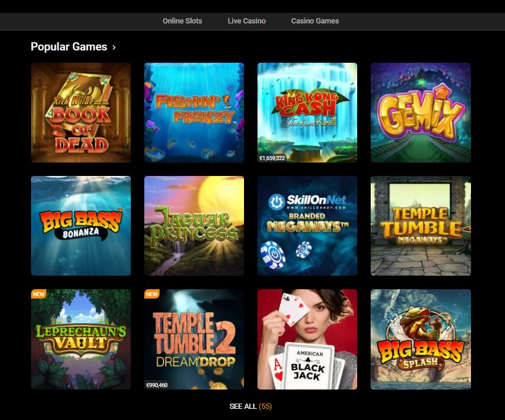This screenshot has height=420, width=505.
Task: Click the €1,659,322 jackpot amount
Action: pos(272,158)
